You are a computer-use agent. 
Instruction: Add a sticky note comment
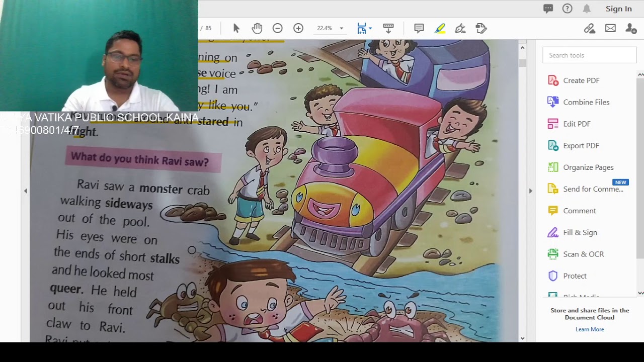click(419, 29)
